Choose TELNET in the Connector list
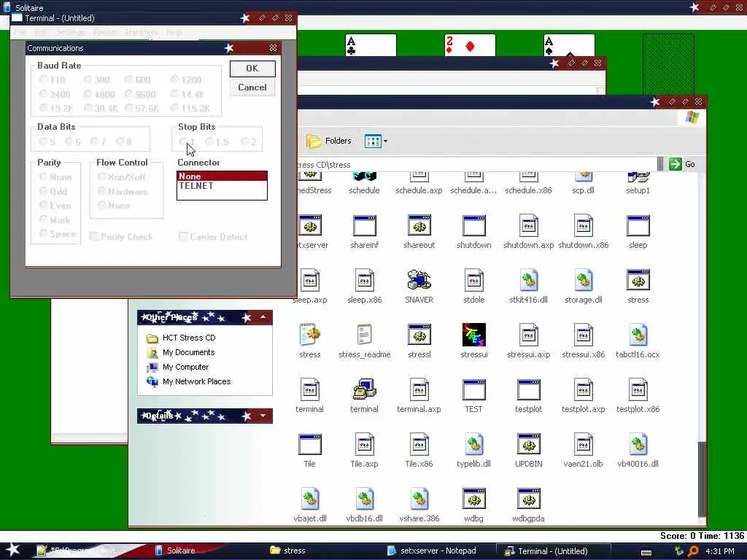The height and width of the screenshot is (560, 747). coord(222,186)
